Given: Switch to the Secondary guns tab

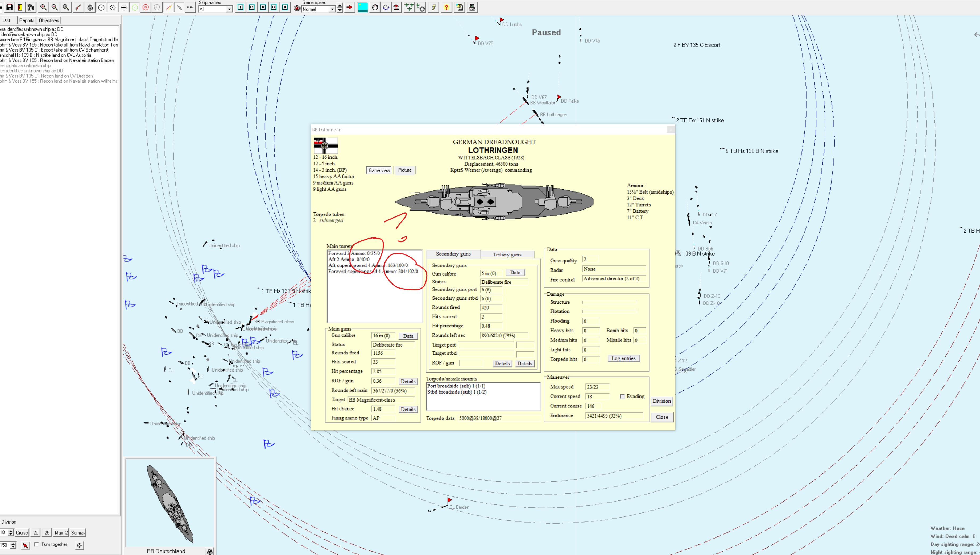Looking at the screenshot, I should click(x=453, y=254).
